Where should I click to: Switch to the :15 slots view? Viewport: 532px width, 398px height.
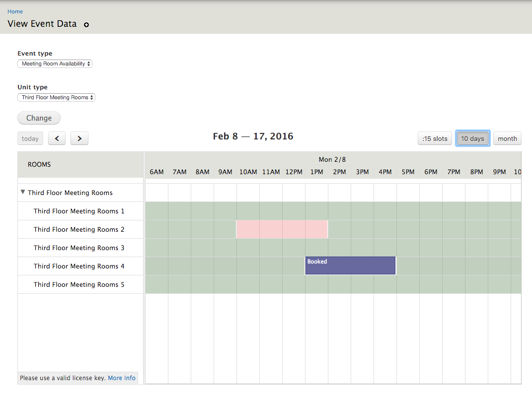pos(435,138)
